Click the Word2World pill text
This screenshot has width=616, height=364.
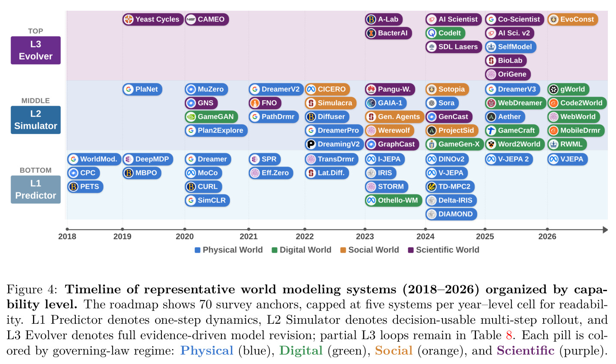click(519, 144)
